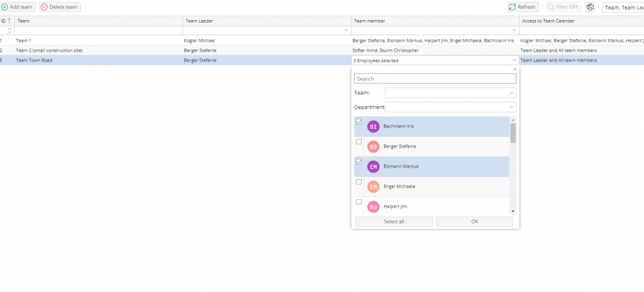Tick the Engel Michaela checkbox

359,181
